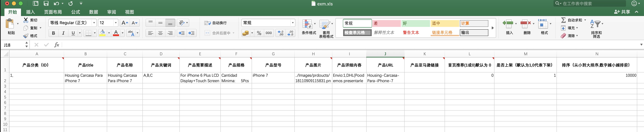Toggle Italic formatting
Viewport: 644px width, 132px height.
pyautogui.click(x=63, y=33)
